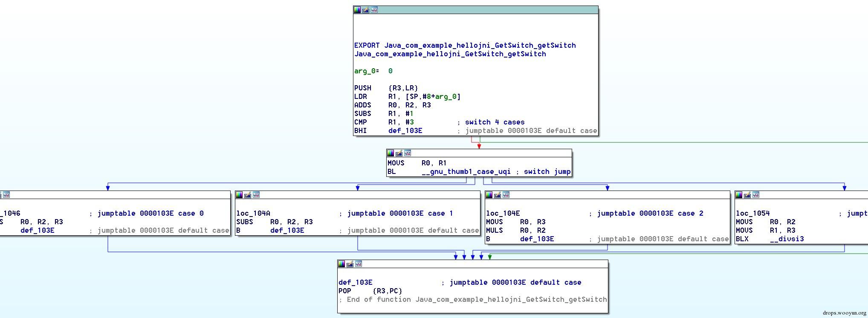Click group-nodes icon on def_103E node
868x318 pixels.
[359, 264]
